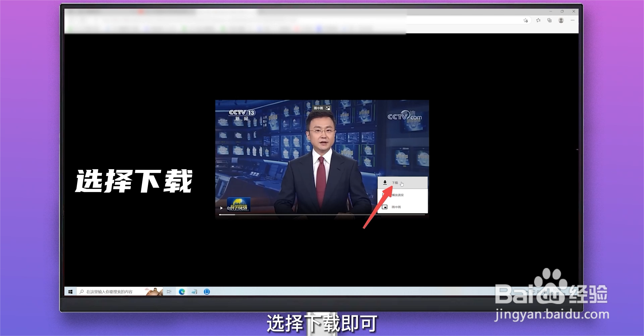Screen dimensions: 644x336
Task: Click the picture-in-picture icon beside 画中画
Action: 385,207
